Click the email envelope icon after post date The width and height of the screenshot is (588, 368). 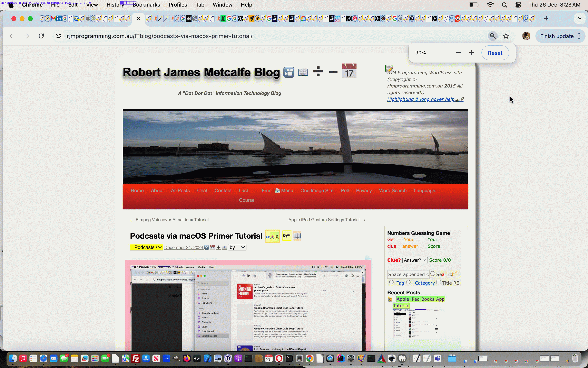[x=225, y=248]
